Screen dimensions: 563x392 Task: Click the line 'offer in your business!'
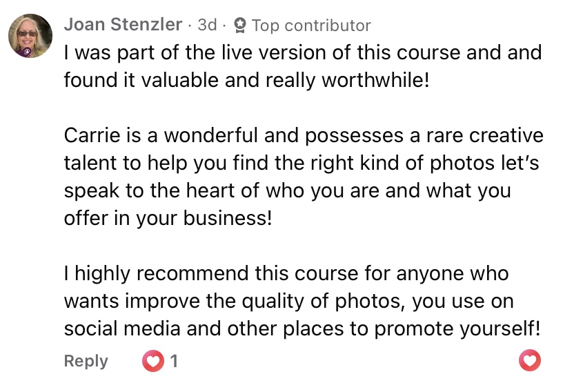[168, 218]
